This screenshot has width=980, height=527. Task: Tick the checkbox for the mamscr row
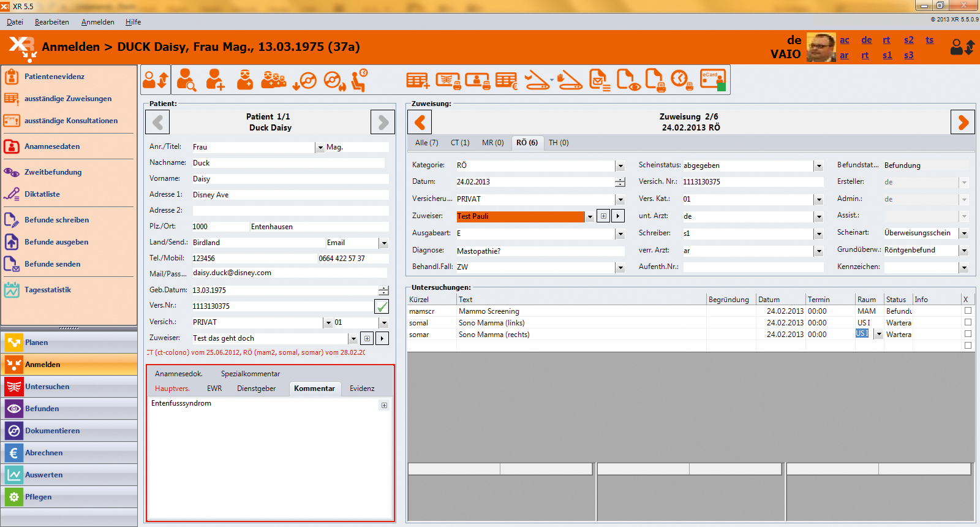[968, 311]
